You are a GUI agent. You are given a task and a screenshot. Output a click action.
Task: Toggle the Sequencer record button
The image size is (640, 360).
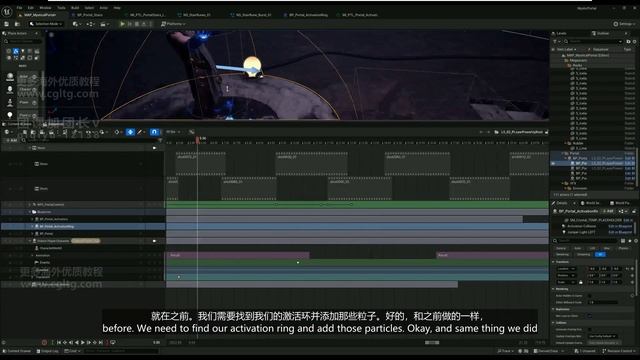click(x=44, y=342)
